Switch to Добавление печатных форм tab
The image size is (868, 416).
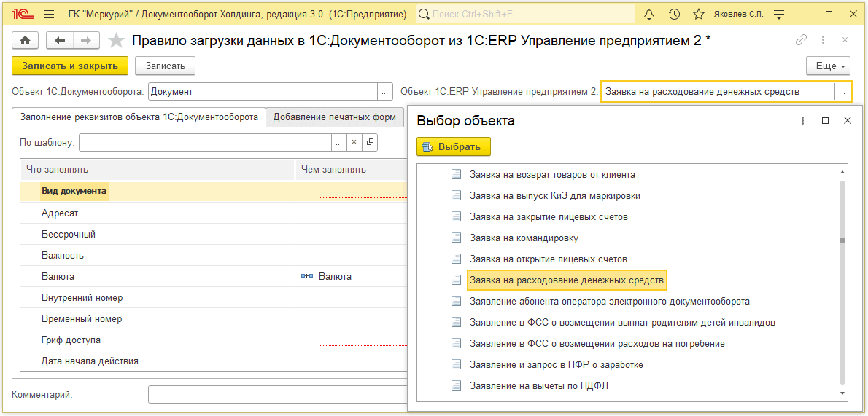pos(334,117)
